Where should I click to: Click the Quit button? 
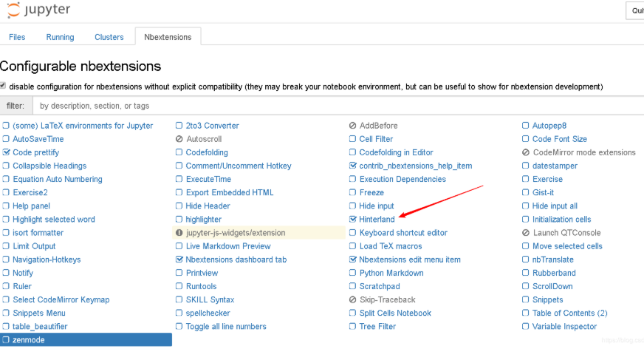pos(637,10)
